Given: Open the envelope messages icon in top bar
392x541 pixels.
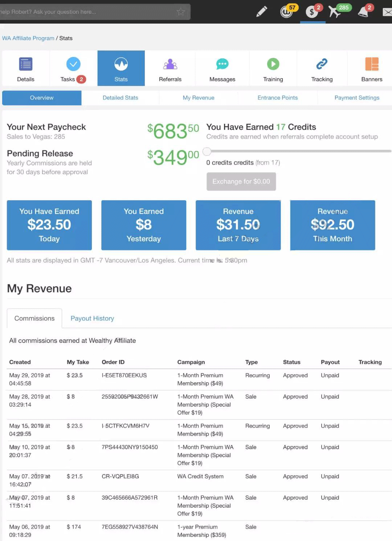Looking at the screenshot, I should tap(387, 12).
